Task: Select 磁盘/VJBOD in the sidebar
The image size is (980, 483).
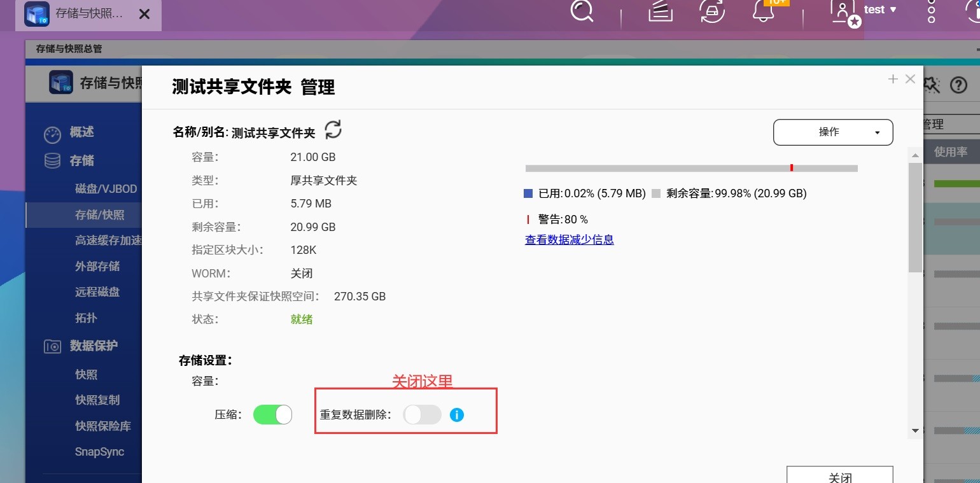Action: pyautogui.click(x=106, y=189)
